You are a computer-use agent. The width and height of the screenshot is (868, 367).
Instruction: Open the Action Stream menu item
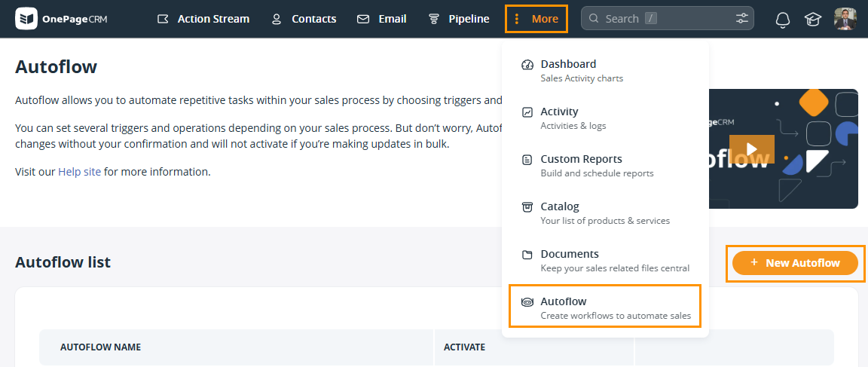203,19
